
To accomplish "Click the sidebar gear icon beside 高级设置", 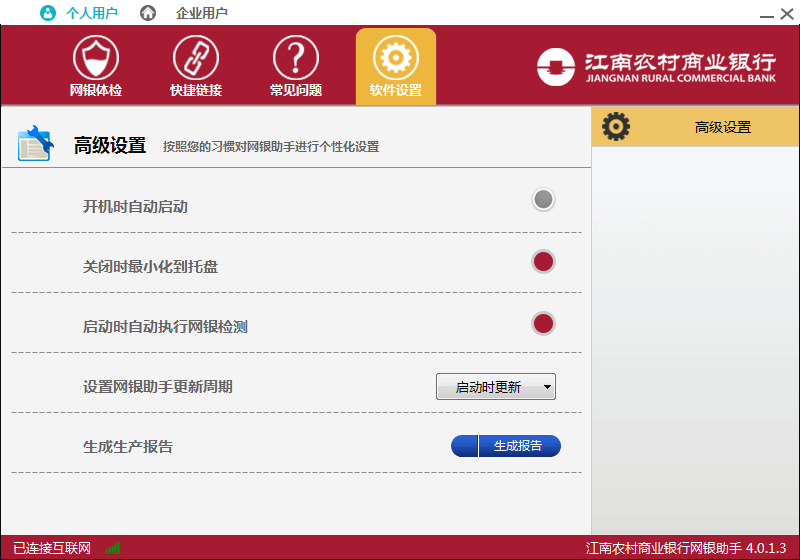I will (616, 126).
